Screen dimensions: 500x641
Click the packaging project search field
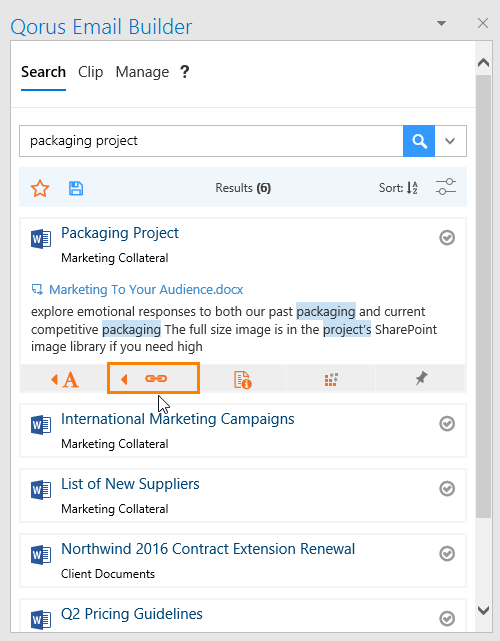(211, 141)
